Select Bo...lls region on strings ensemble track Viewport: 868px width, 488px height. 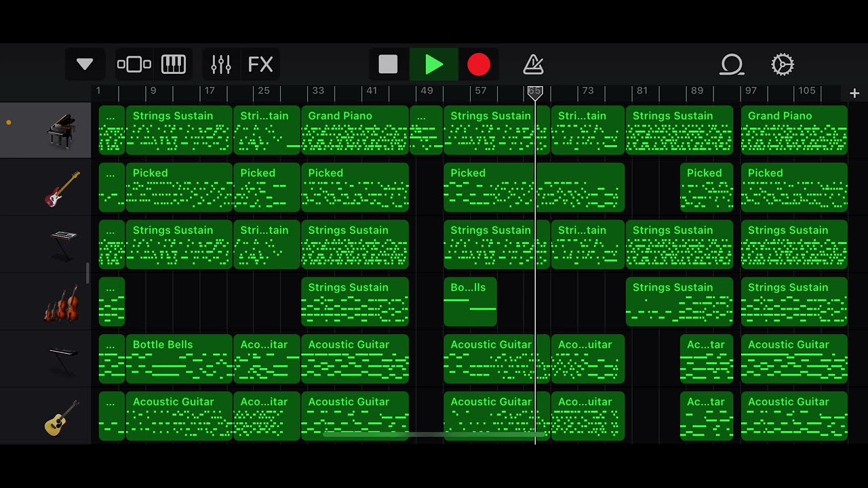click(470, 302)
